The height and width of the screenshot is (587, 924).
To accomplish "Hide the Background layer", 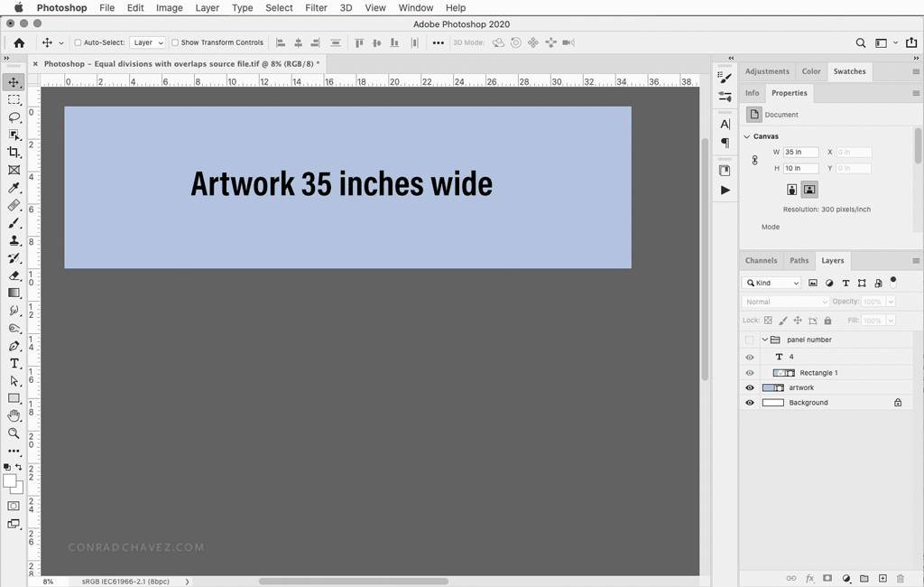I will tap(750, 403).
